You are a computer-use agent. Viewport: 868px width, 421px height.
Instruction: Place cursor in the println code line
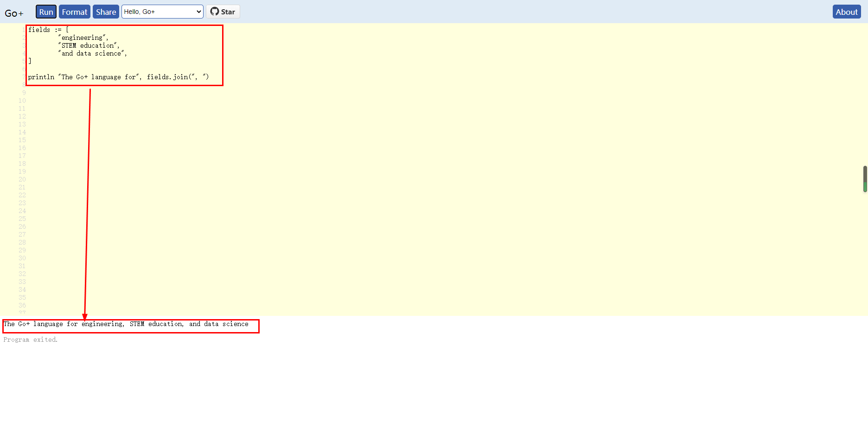click(118, 77)
